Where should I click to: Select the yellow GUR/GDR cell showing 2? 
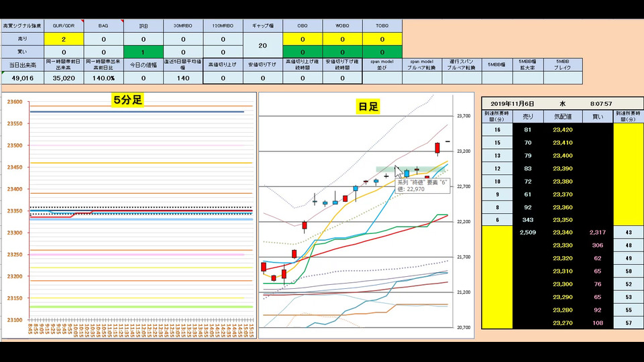pyautogui.click(x=64, y=39)
